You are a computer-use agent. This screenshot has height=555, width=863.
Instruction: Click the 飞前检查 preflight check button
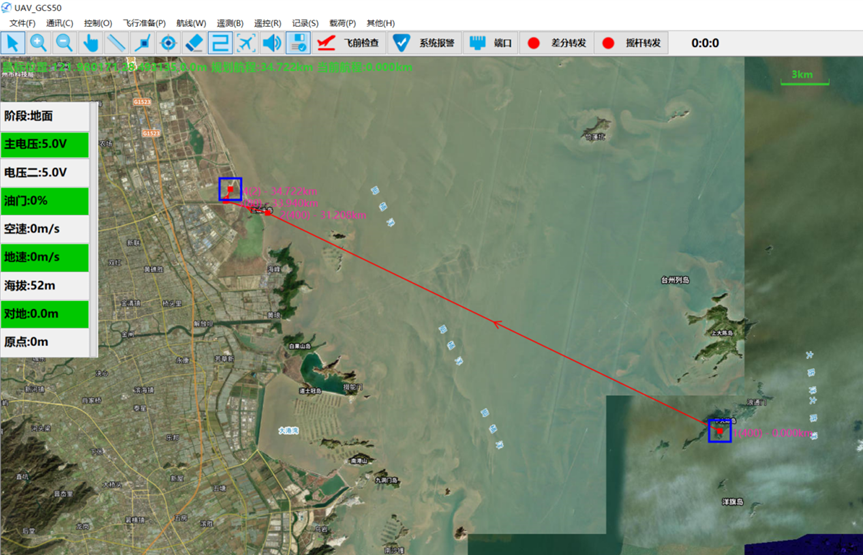[349, 43]
